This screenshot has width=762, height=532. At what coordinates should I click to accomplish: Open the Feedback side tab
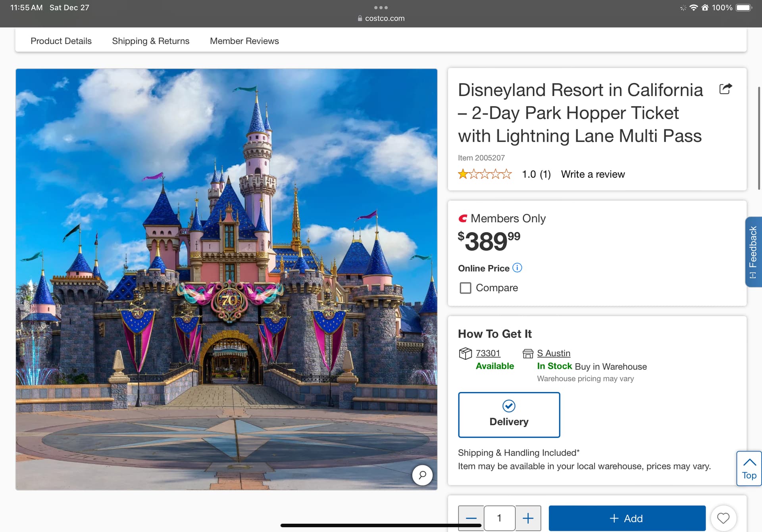point(753,252)
